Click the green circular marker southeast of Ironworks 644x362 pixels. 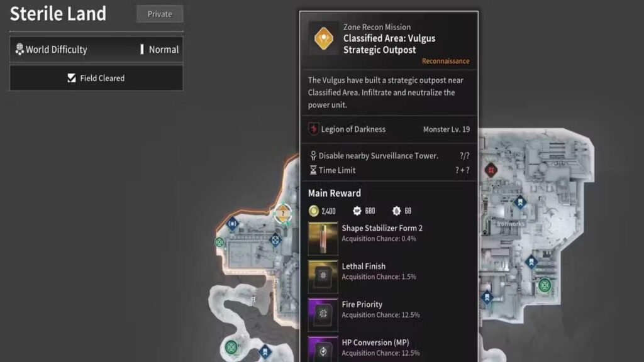click(545, 284)
